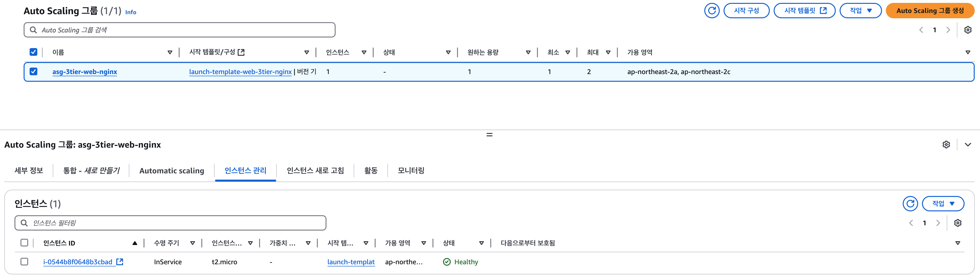Deselect the asg-3tier-web-nginx row checkbox
Image resolution: width=980 pixels, height=277 pixels.
pyautogui.click(x=33, y=71)
